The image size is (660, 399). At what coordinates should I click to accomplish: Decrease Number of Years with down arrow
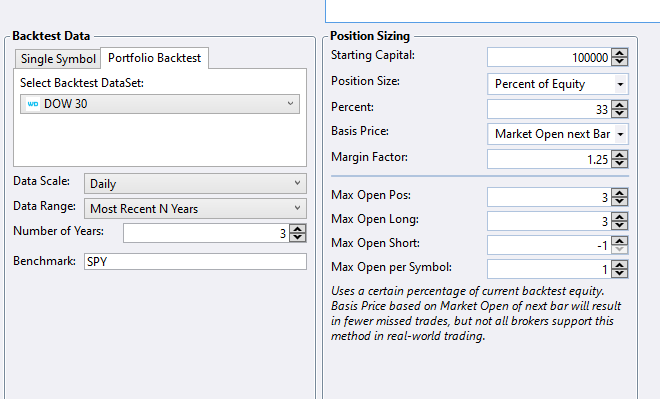click(x=298, y=237)
